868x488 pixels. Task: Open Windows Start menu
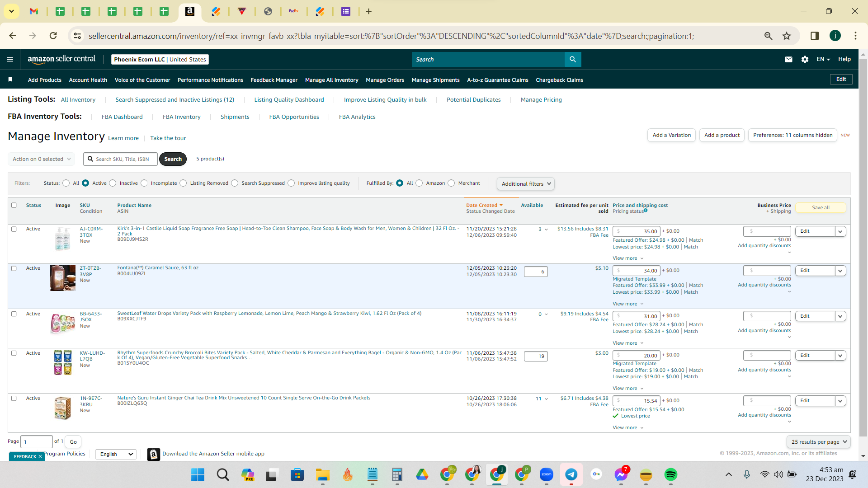click(198, 474)
